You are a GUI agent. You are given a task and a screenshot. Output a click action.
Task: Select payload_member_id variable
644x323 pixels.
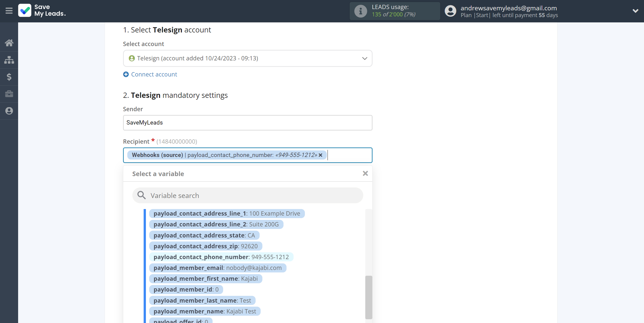[186, 290]
